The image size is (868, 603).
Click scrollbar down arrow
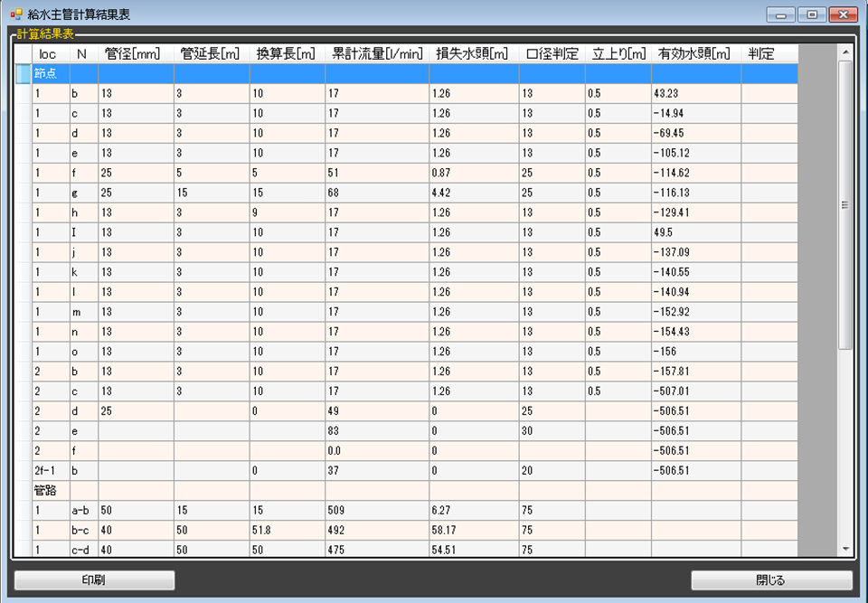tap(845, 548)
